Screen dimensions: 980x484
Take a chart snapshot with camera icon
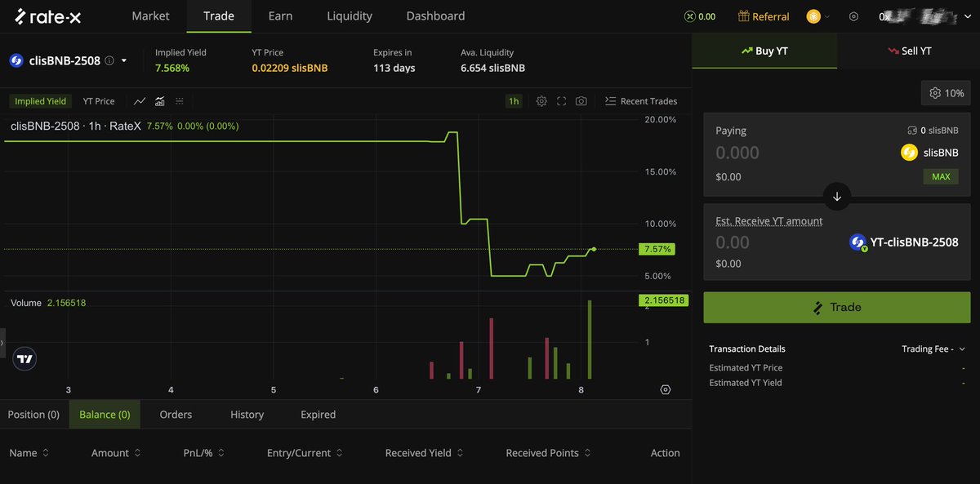pyautogui.click(x=581, y=101)
